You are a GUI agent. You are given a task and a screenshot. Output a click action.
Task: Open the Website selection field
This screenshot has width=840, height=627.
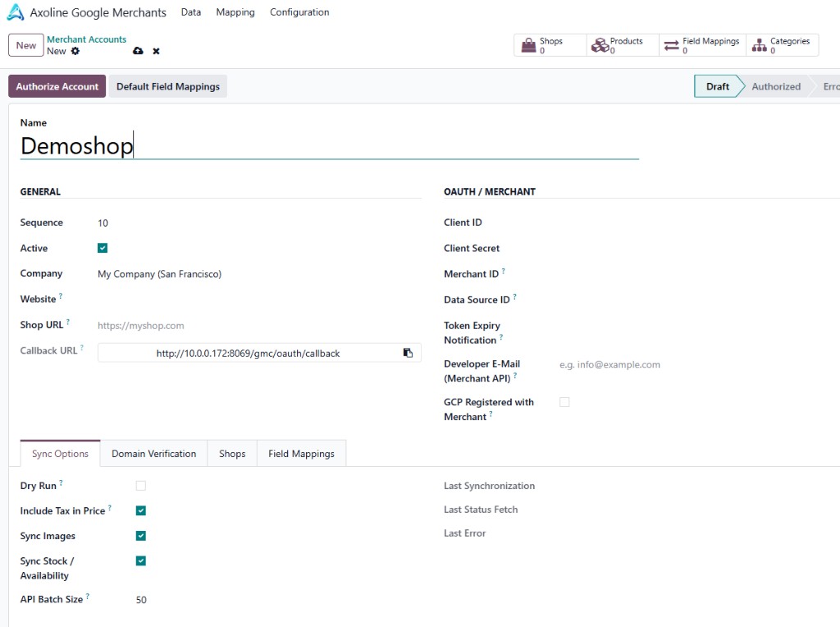(x=259, y=299)
